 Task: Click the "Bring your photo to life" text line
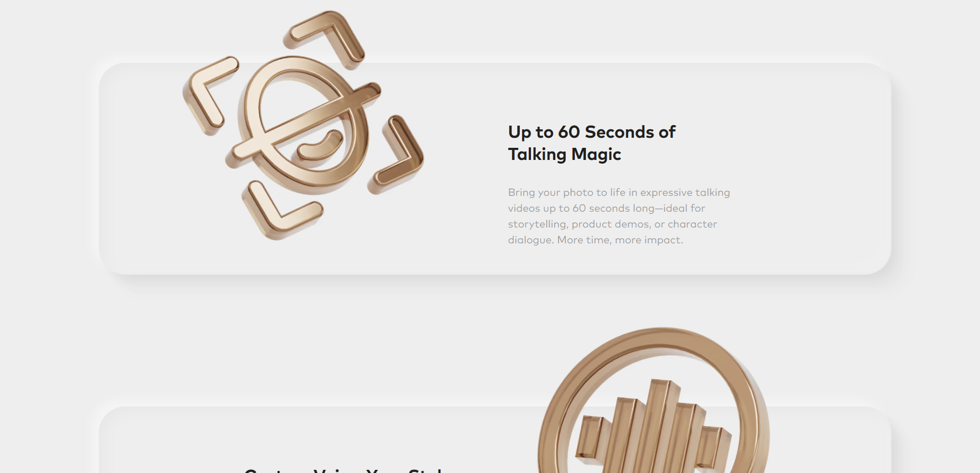[x=619, y=192]
